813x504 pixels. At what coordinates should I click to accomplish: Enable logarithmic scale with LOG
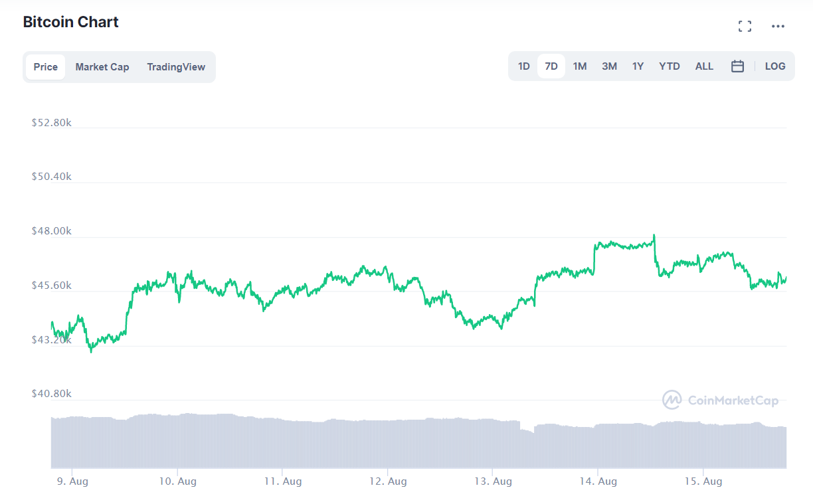coord(774,66)
